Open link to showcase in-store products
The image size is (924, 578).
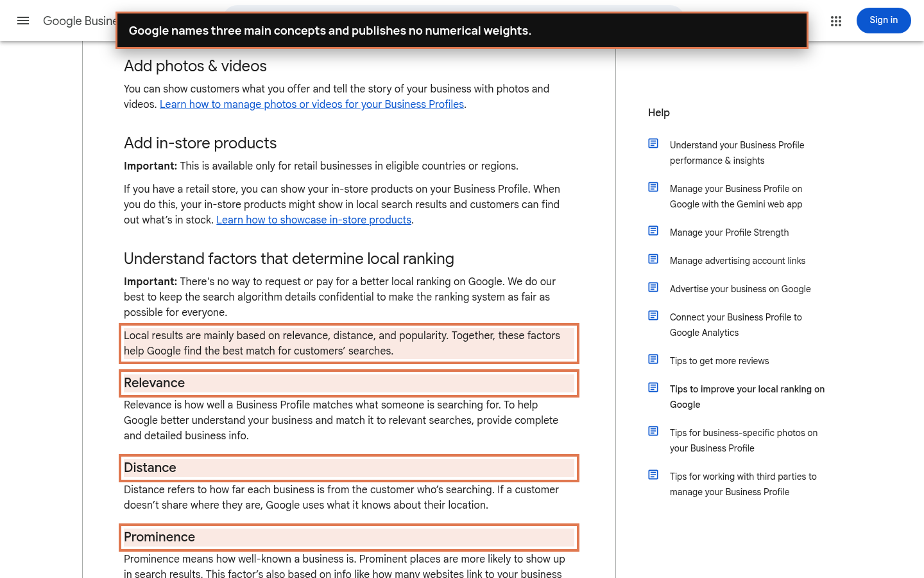tap(314, 220)
